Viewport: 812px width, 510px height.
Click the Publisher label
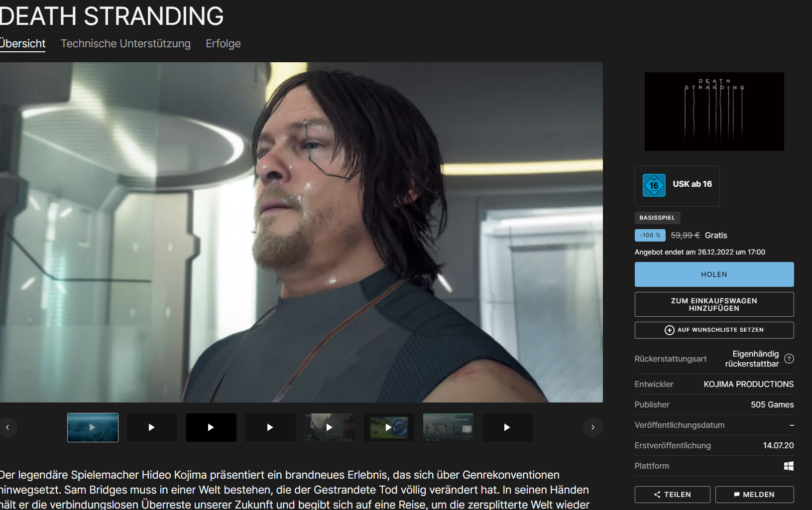(x=652, y=405)
